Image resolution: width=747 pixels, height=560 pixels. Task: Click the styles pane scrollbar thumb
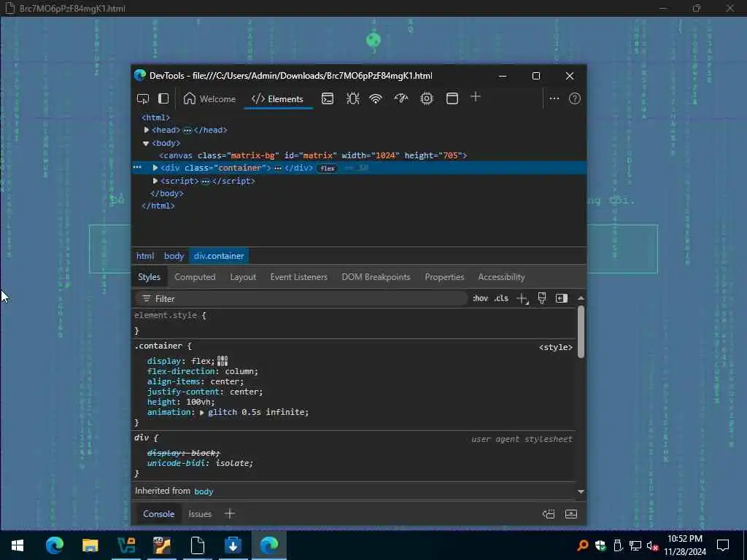click(x=581, y=331)
